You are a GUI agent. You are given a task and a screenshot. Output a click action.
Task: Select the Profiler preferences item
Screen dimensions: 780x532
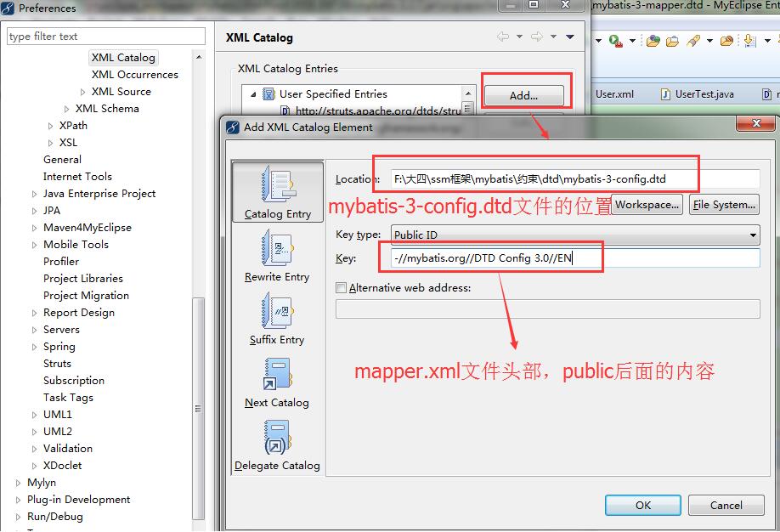[x=60, y=262]
